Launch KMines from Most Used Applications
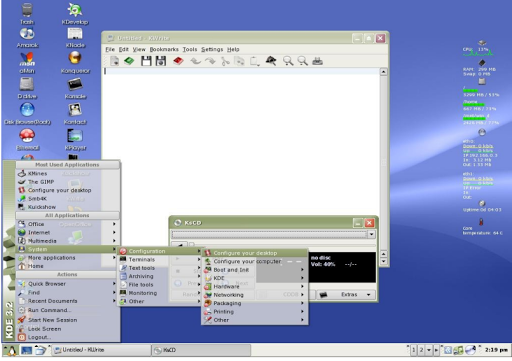The width and height of the screenshot is (512, 361). tap(68, 173)
